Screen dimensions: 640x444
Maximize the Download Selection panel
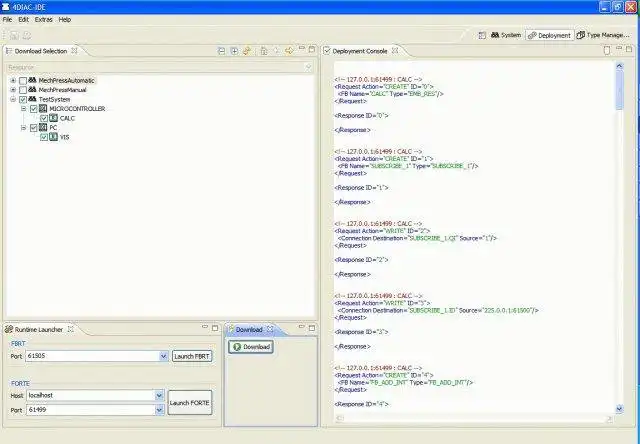pyautogui.click(x=312, y=49)
